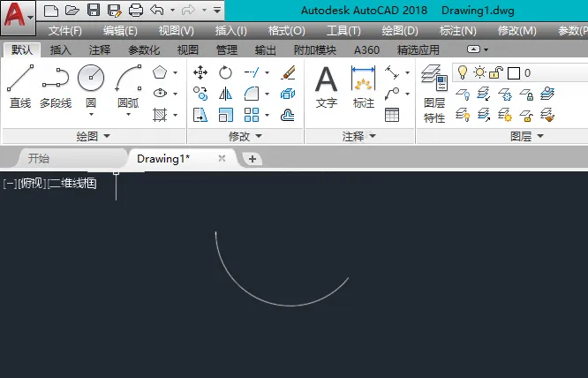Activate the Explode tool
Image resolution: width=588 pixels, height=378 pixels.
tap(288, 94)
